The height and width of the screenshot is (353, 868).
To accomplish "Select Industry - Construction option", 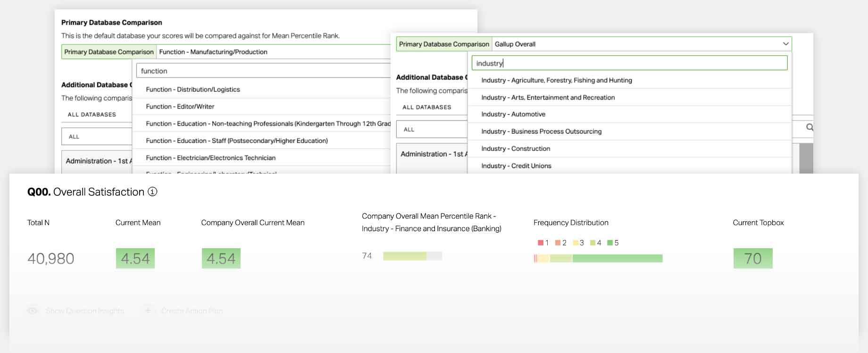I will (516, 149).
